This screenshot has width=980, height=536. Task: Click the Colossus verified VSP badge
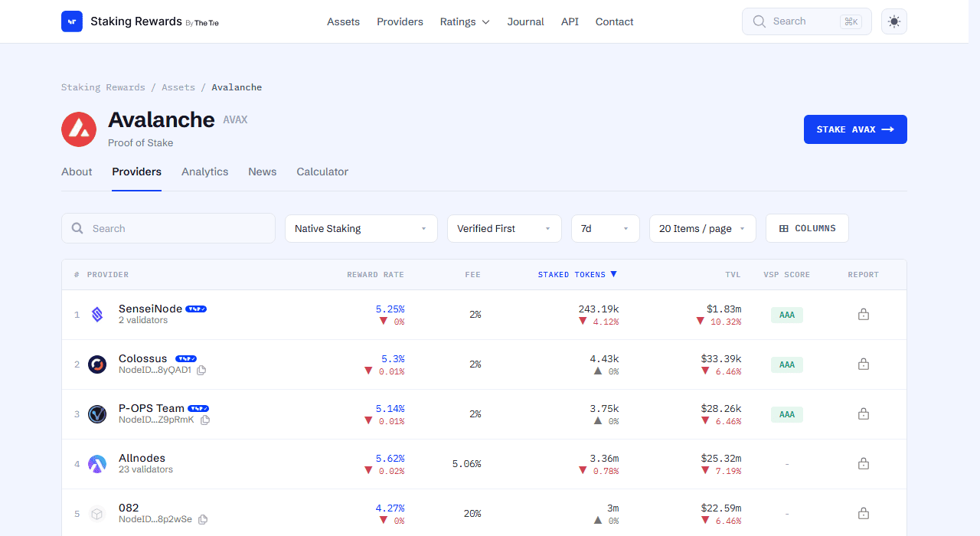(x=186, y=358)
